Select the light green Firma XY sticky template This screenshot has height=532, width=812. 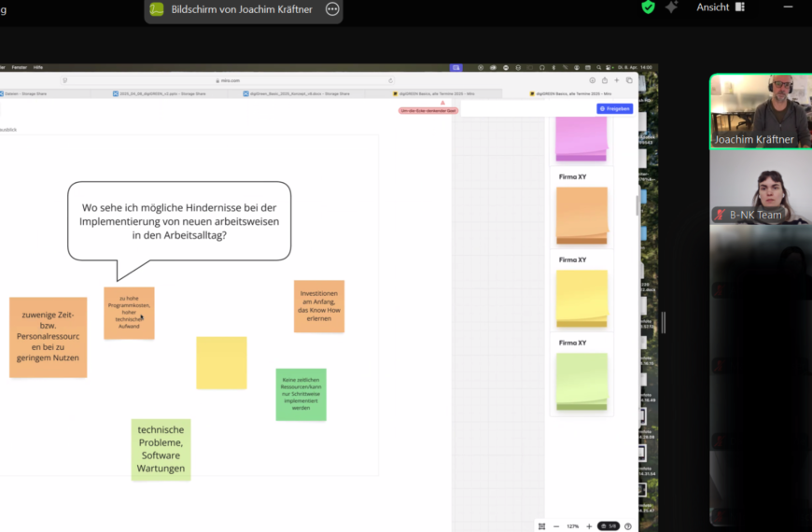pos(581,381)
